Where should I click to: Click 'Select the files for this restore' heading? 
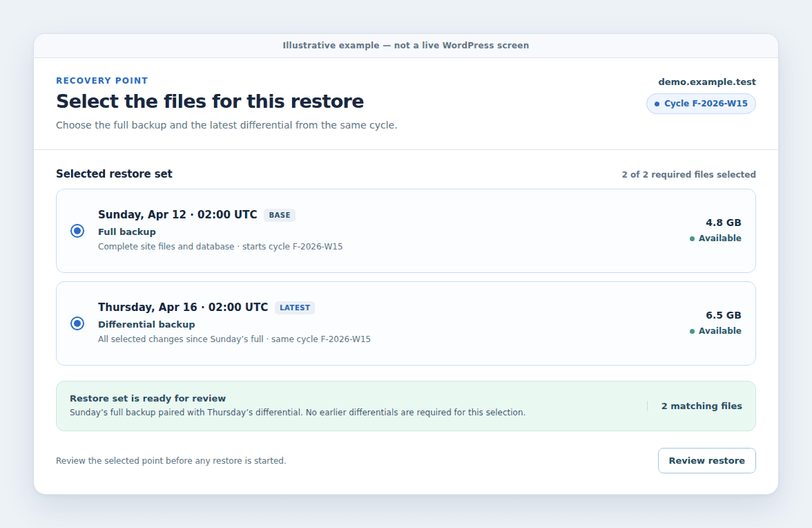click(210, 102)
